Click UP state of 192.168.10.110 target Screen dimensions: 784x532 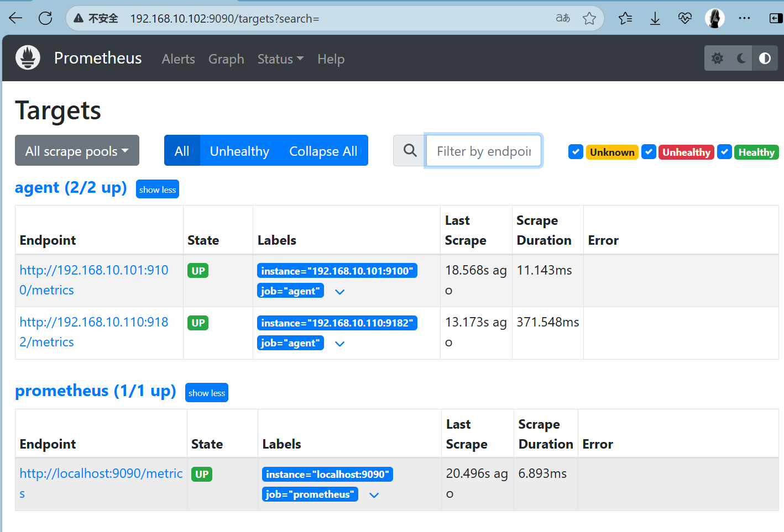click(x=198, y=323)
